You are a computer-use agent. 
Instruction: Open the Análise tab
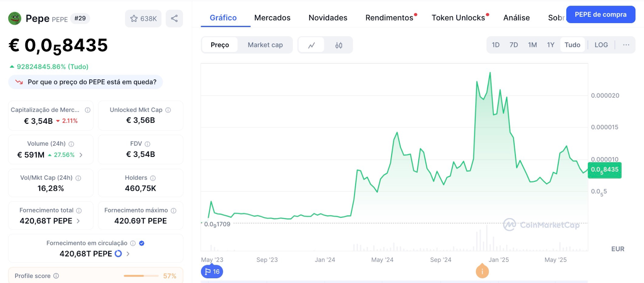point(517,18)
